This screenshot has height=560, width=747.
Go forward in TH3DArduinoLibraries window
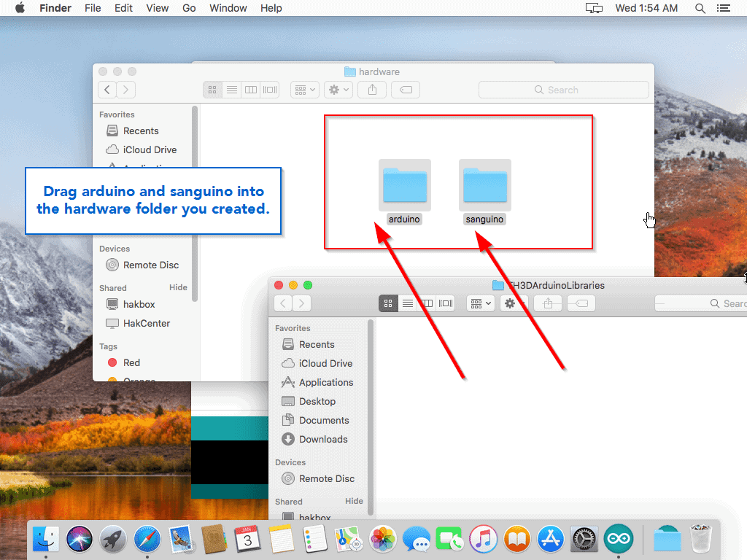click(301, 303)
